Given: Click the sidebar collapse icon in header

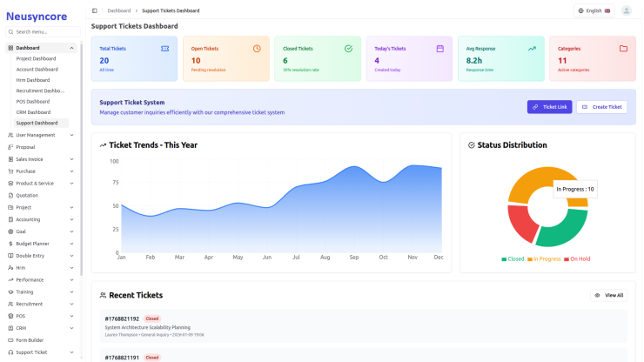Looking at the screenshot, I should (x=95, y=10).
